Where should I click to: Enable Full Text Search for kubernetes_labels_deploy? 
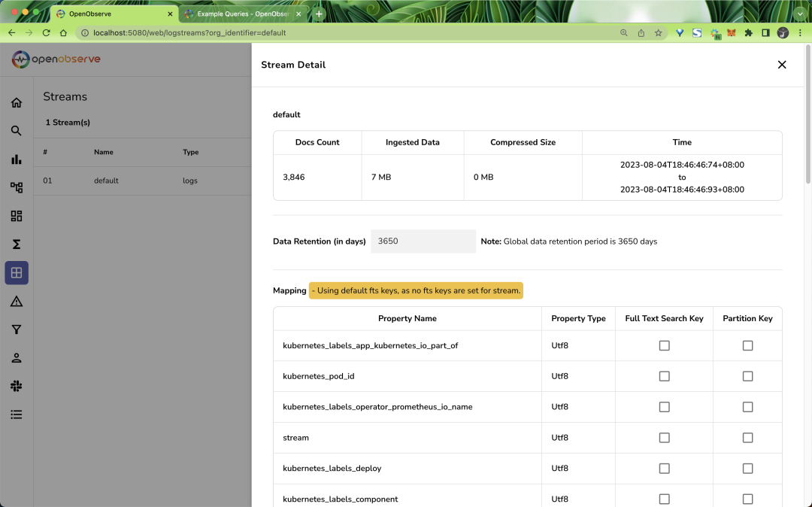(665, 468)
